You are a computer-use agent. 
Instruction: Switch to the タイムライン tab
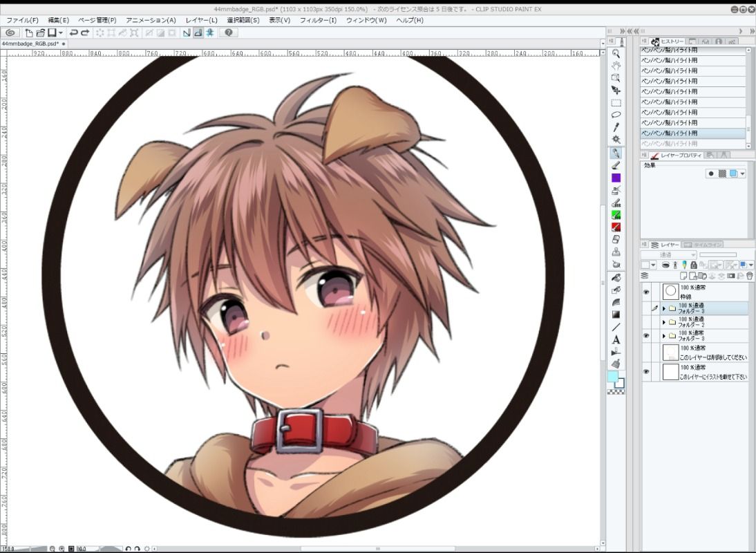[x=703, y=245]
